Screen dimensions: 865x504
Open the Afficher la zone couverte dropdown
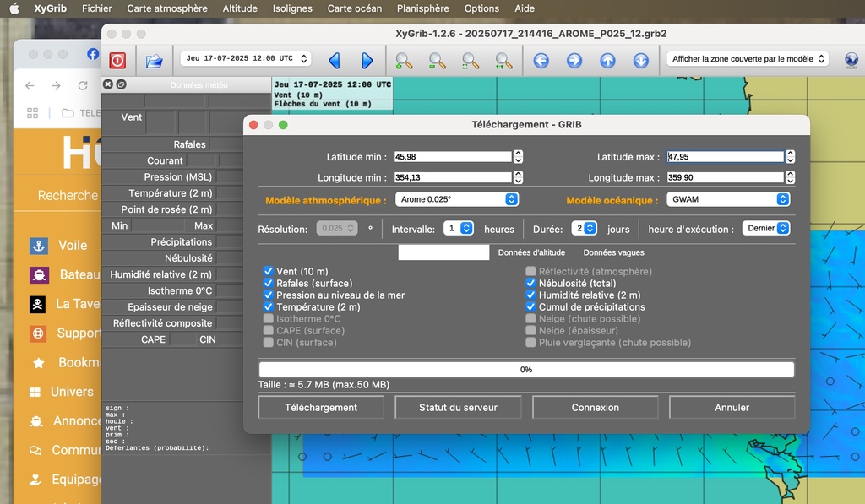748,58
